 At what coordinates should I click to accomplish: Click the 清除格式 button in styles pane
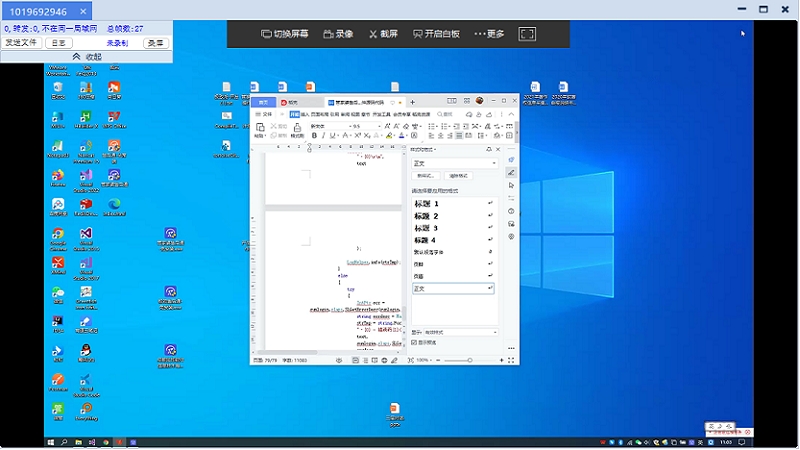coord(457,176)
